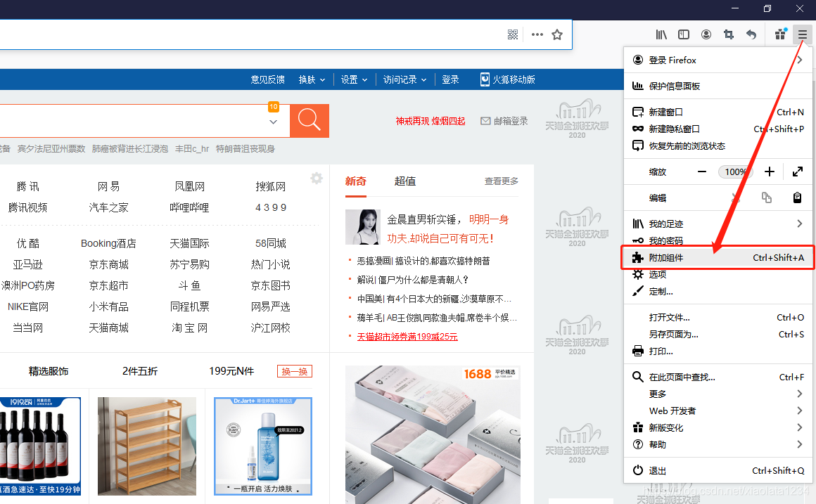This screenshot has height=504, width=816.
Task: Switch to 超值 tab
Action: pyautogui.click(x=405, y=181)
